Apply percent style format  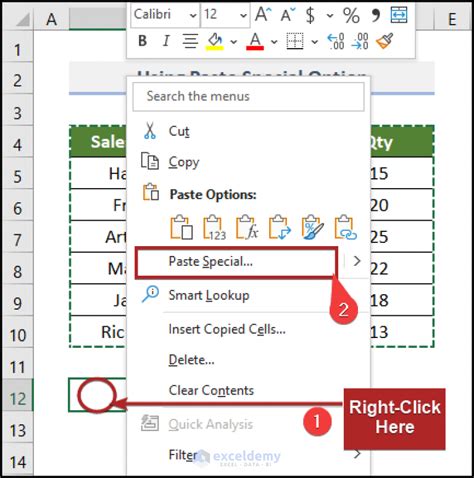(x=351, y=15)
